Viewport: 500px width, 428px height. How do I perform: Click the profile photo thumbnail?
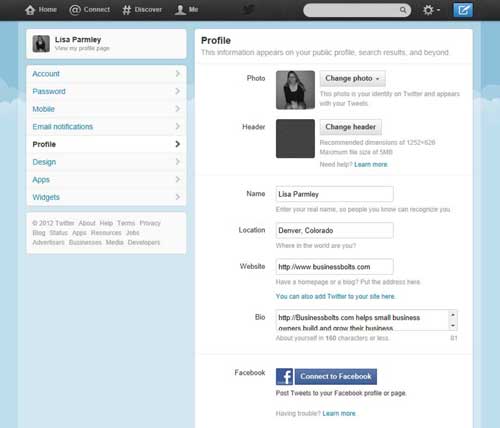coord(295,90)
